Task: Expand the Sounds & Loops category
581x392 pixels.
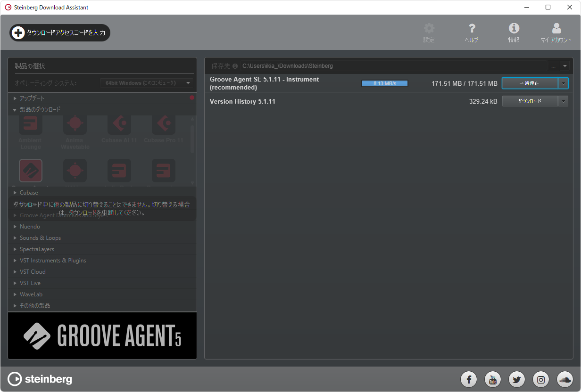Action: pos(102,237)
